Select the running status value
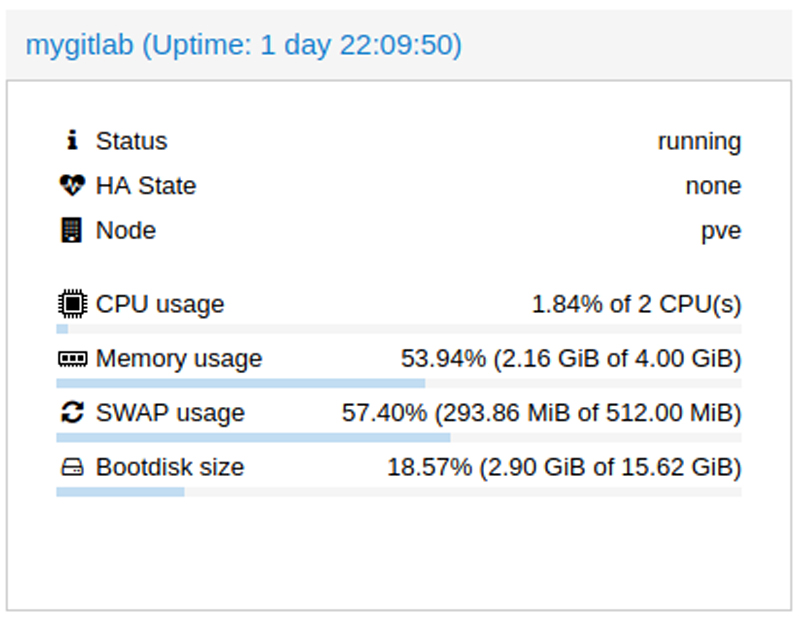800x621 pixels. (700, 141)
